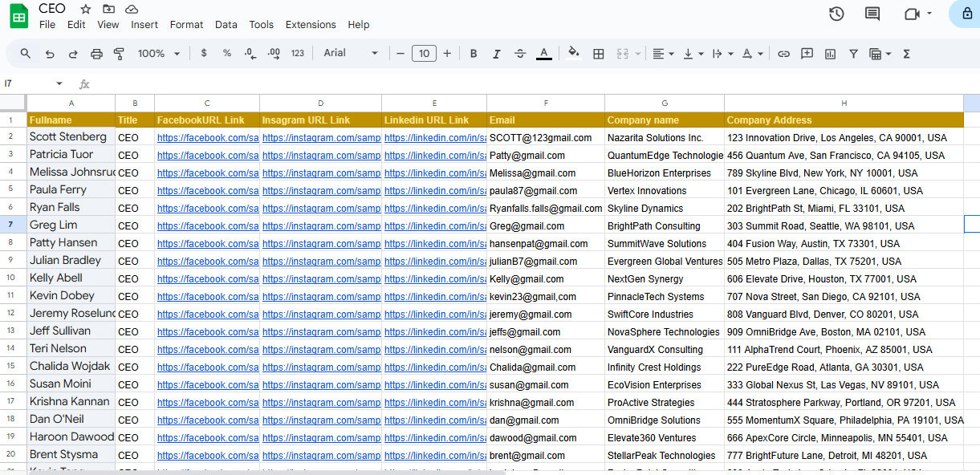Click the text color button
980x475 pixels.
543,54
